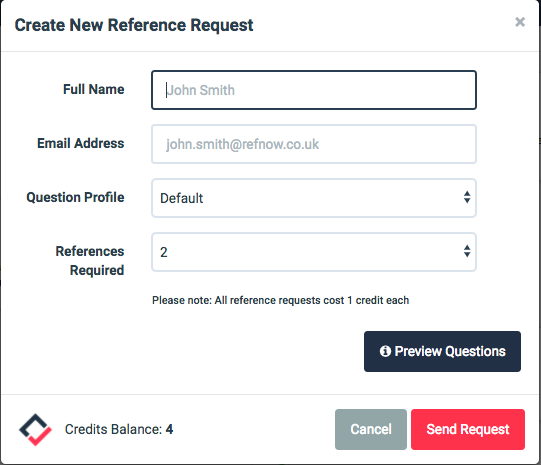This screenshot has height=465, width=541.
Task: Open the Preview Questions button
Action: (x=442, y=352)
